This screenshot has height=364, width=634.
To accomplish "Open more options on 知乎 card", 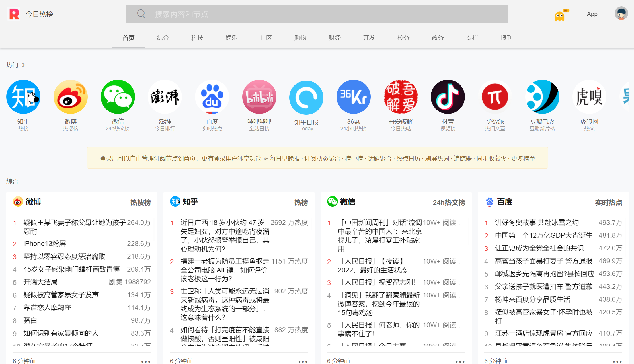I will tap(303, 361).
